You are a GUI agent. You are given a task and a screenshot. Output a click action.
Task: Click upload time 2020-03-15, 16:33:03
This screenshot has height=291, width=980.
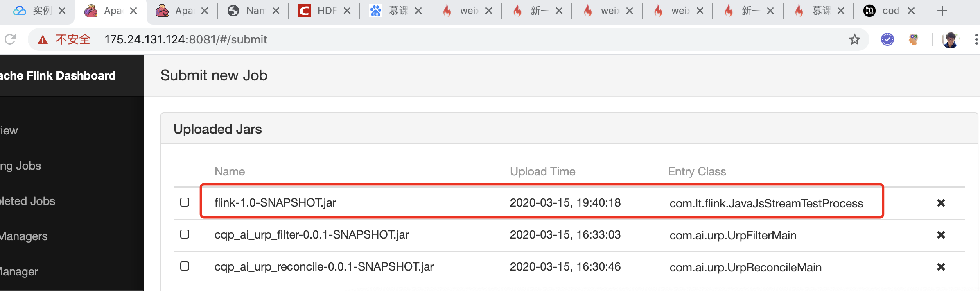coord(565,234)
